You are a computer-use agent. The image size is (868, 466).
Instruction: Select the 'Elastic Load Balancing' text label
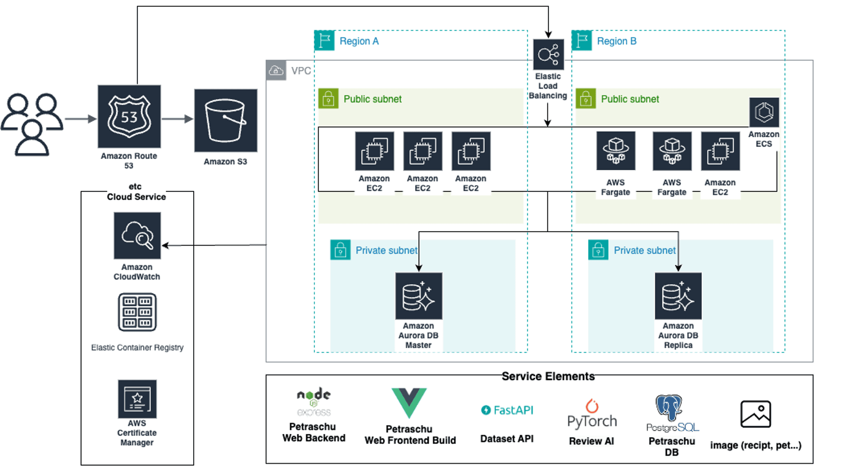click(x=548, y=86)
